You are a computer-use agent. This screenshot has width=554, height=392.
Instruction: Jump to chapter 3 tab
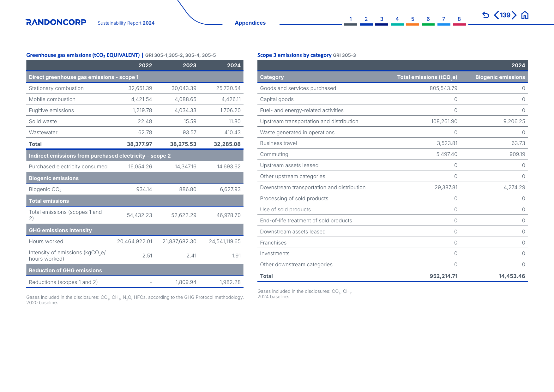coord(382,21)
